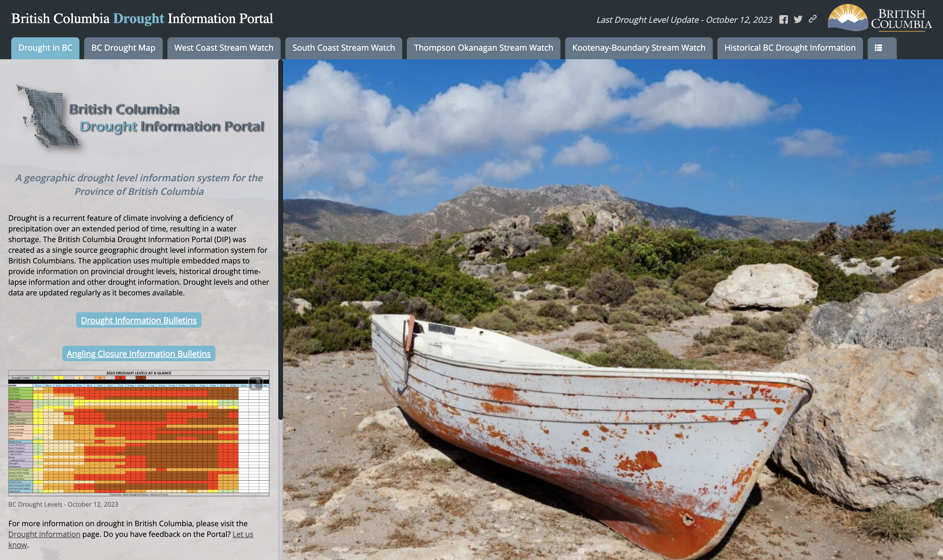Click the Twitter share icon
This screenshot has height=560, width=943.
coord(798,20)
